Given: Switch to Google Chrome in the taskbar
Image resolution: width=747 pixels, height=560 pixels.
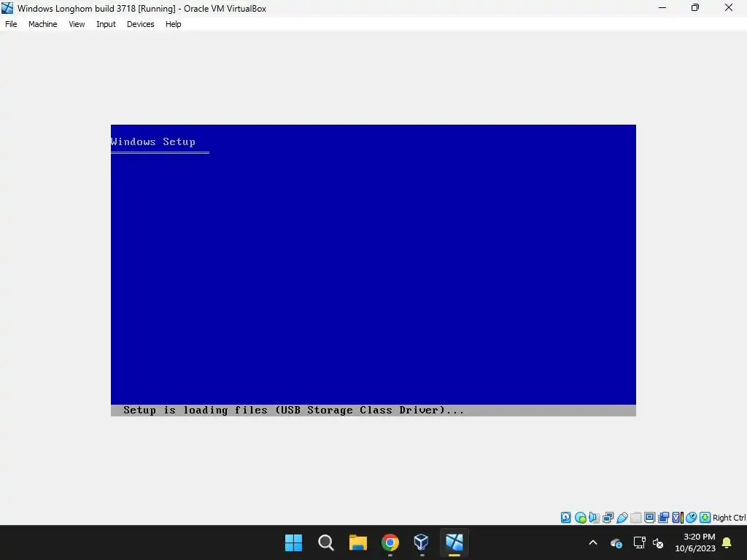Looking at the screenshot, I should click(x=390, y=542).
